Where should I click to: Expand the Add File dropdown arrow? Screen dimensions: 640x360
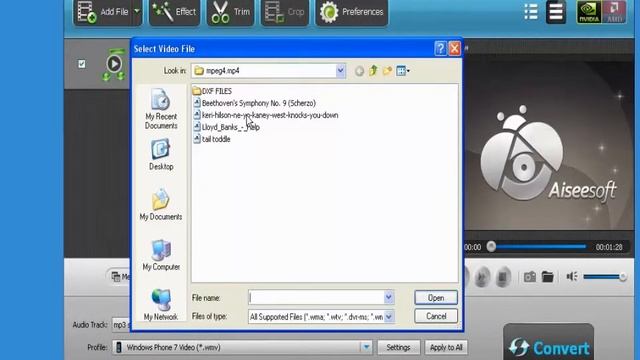coord(137,11)
